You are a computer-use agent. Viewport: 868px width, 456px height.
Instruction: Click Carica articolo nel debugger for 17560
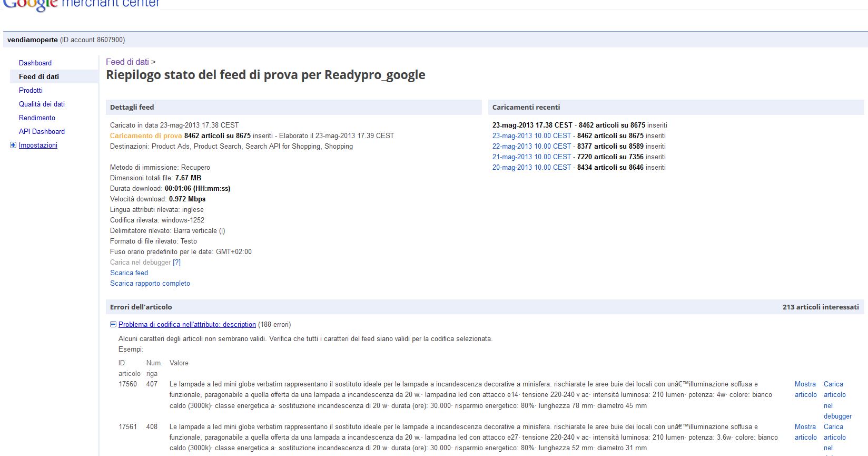click(x=837, y=400)
